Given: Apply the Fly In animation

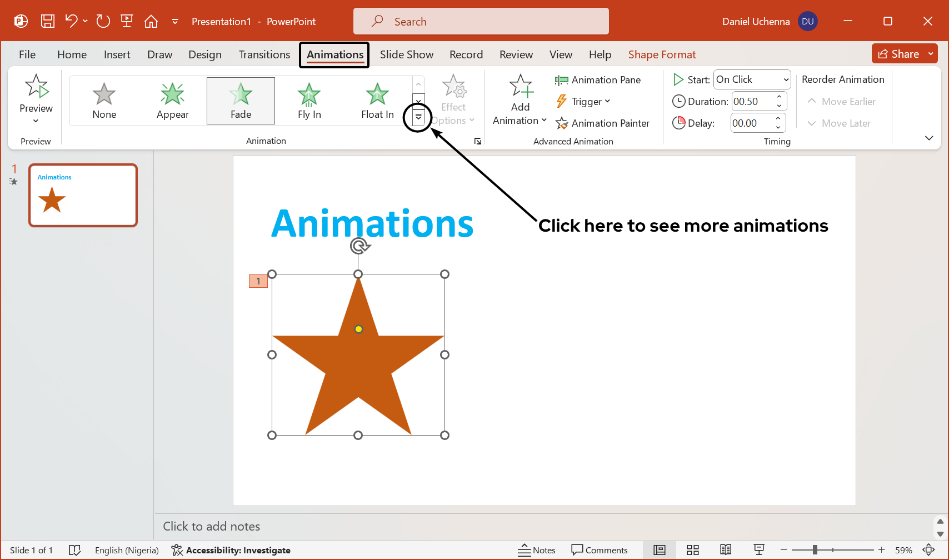Looking at the screenshot, I should click(x=309, y=101).
